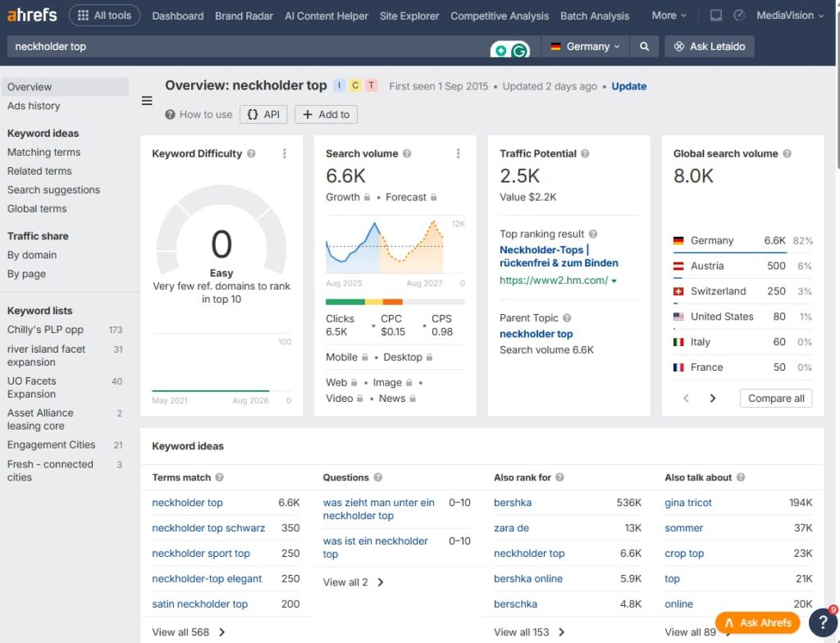Open Search volume three-dot menu
The image size is (840, 643).
click(x=458, y=154)
